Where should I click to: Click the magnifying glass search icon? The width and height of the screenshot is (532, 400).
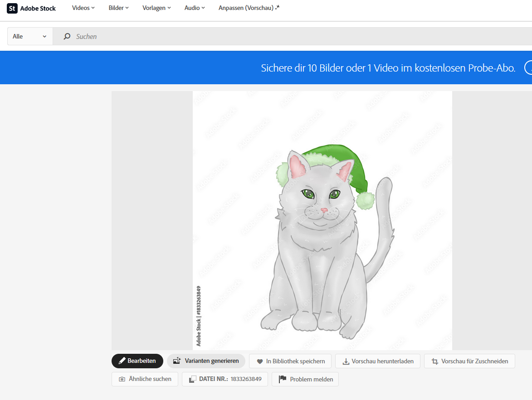pos(67,36)
